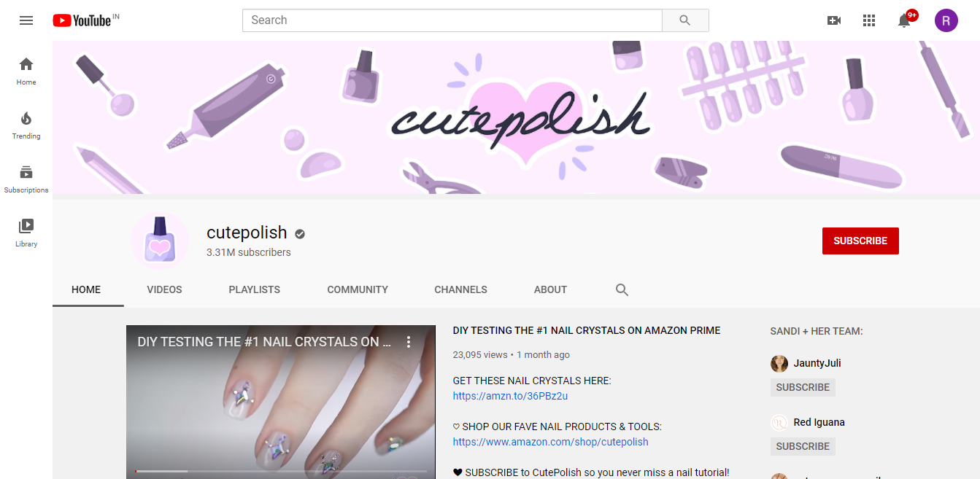Open the account avatar menu

pos(946,20)
